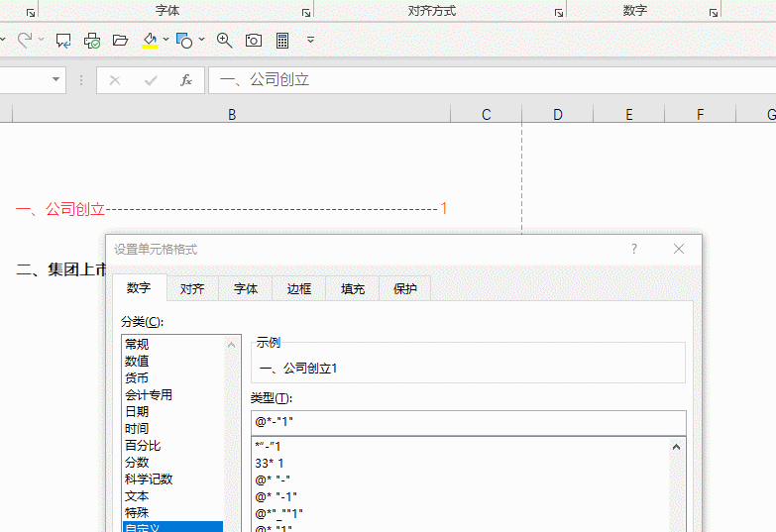Click the formula bar options dots
The image size is (776, 532).
pyautogui.click(x=81, y=80)
